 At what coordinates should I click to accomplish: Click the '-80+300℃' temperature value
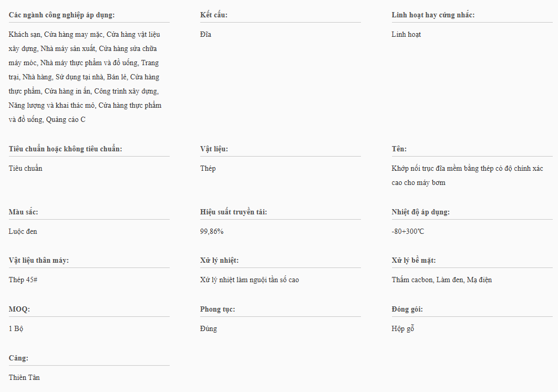(408, 231)
